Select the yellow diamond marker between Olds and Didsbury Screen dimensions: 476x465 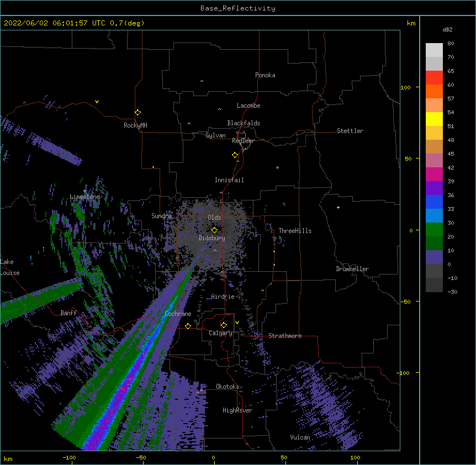coord(214,230)
